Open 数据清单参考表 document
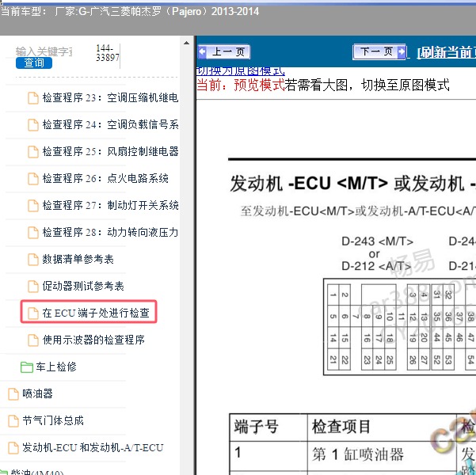The height and width of the screenshot is (475, 476). pos(78,259)
